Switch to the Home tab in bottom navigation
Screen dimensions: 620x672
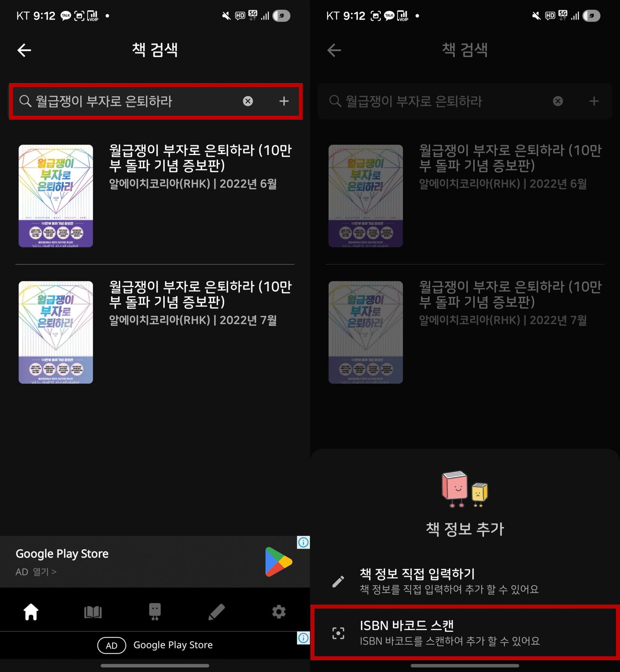[x=31, y=612]
